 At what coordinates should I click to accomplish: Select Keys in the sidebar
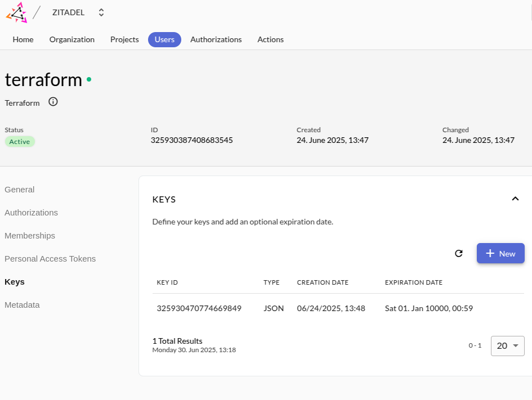click(x=15, y=282)
